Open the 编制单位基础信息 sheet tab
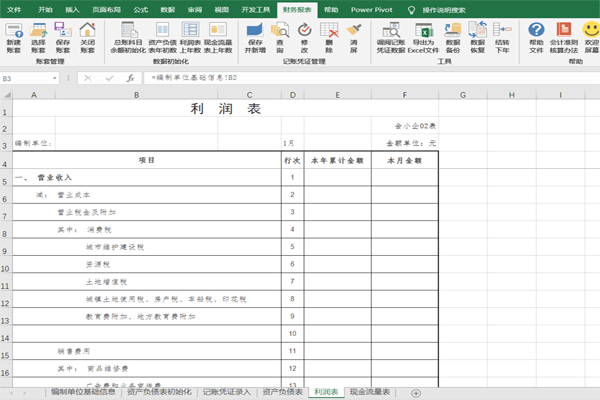 83,392
